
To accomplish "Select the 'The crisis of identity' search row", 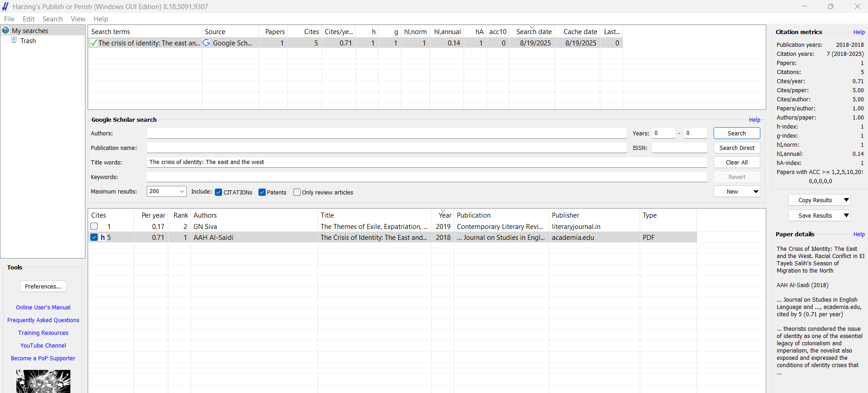I will [x=356, y=43].
